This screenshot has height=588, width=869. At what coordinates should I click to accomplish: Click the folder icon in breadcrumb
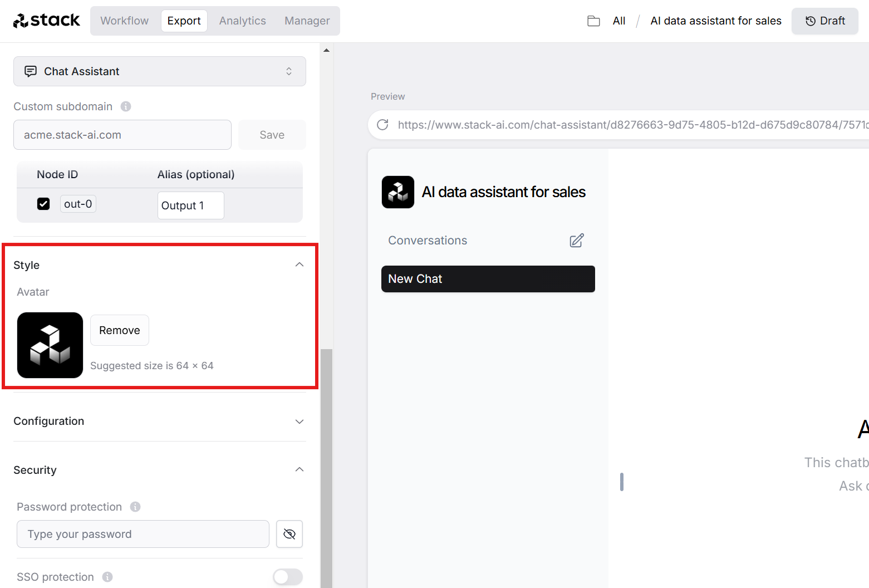[x=593, y=21]
